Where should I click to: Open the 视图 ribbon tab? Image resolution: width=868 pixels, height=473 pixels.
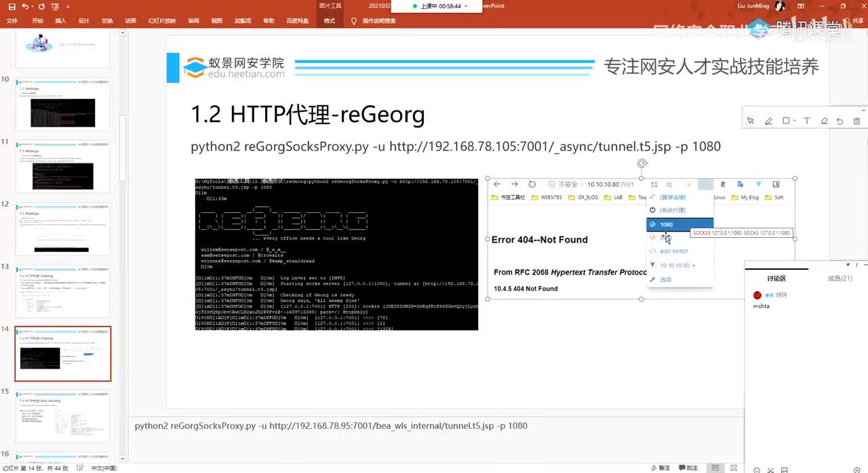pos(217,21)
